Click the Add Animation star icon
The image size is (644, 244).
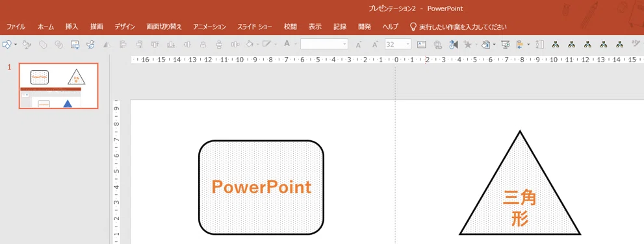[467, 44]
